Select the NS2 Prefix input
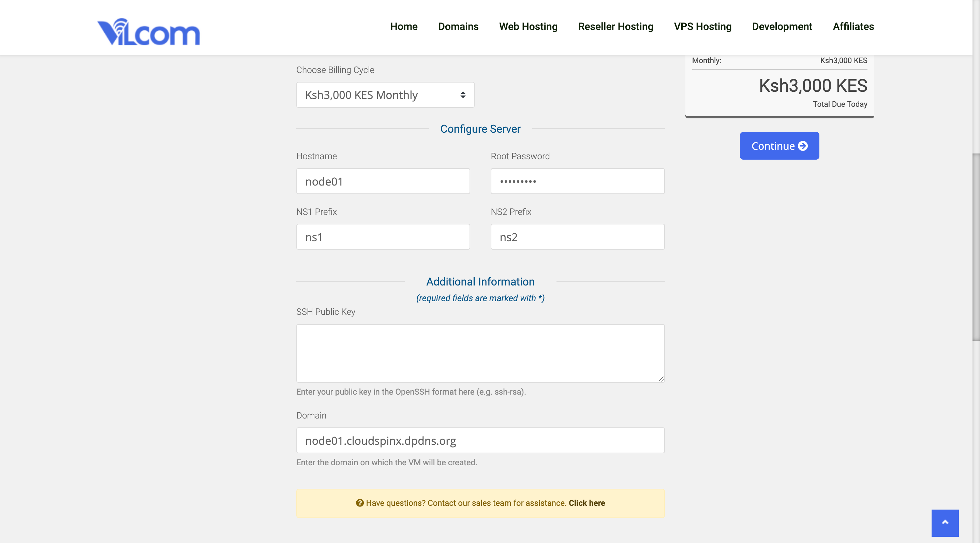Screen dimensions: 980x543 tap(577, 237)
